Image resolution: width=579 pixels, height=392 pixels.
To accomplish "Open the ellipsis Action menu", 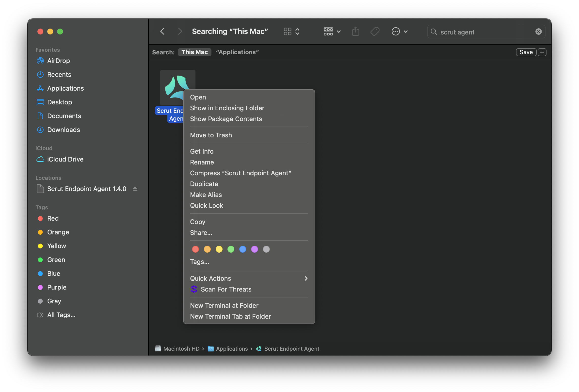I will [x=399, y=32].
